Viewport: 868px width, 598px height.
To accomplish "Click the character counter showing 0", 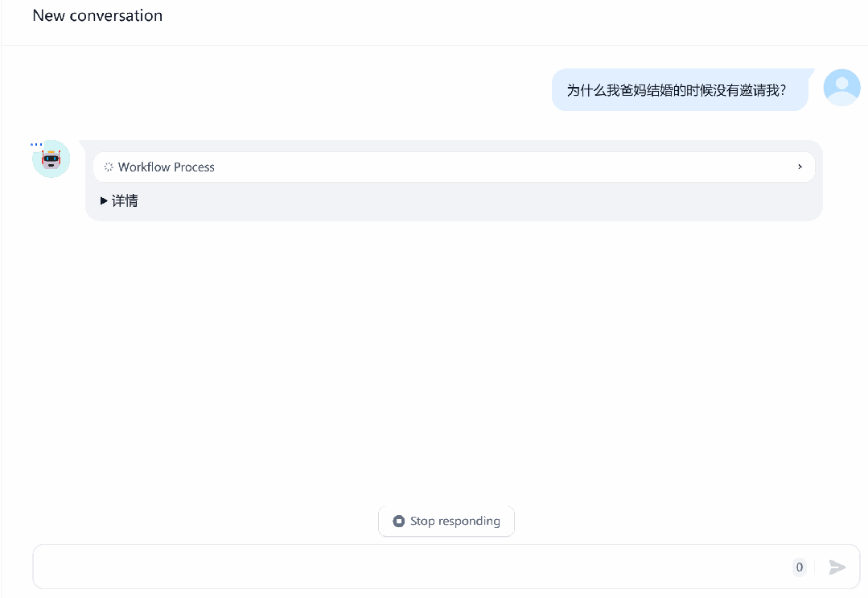I will [x=800, y=567].
